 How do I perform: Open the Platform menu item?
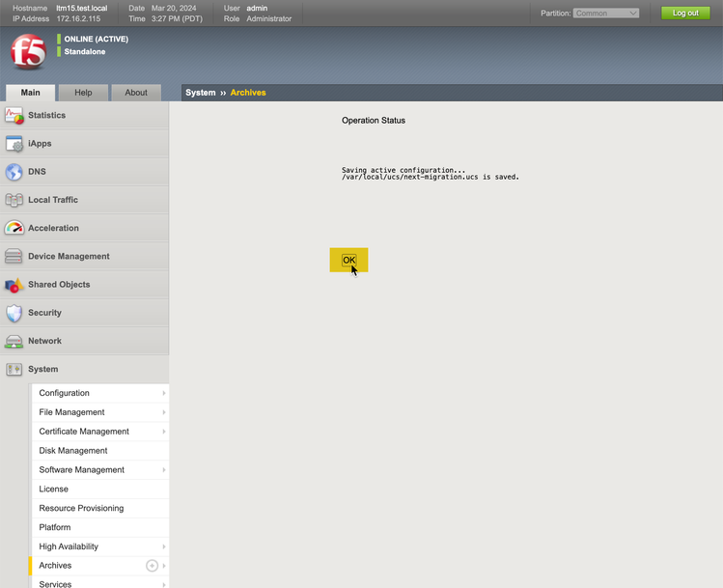click(x=100, y=527)
